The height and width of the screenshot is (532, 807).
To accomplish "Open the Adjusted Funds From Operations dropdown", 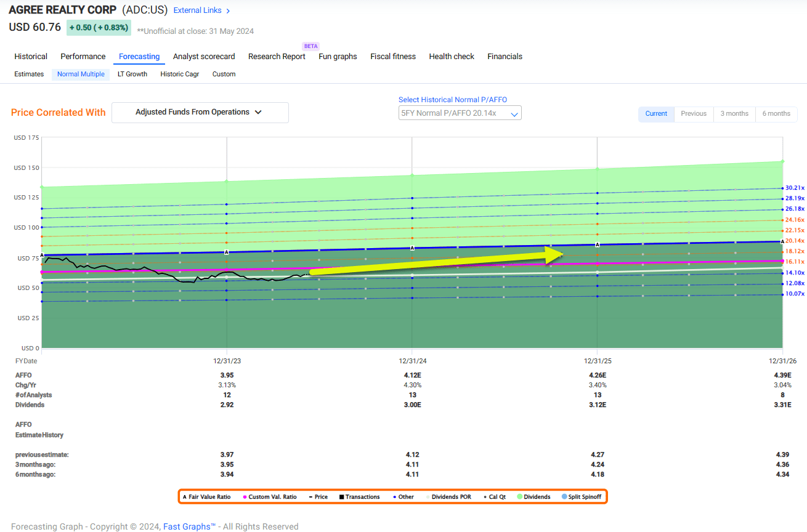I will pos(200,113).
